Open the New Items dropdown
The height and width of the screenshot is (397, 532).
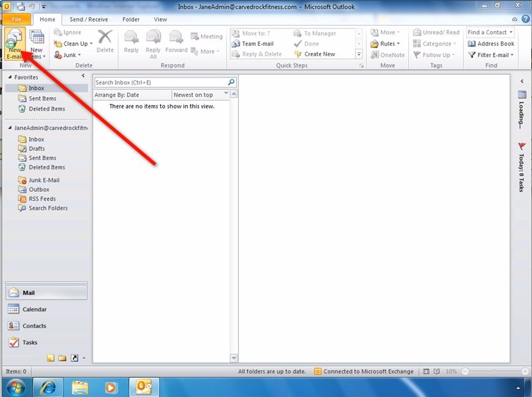36,43
